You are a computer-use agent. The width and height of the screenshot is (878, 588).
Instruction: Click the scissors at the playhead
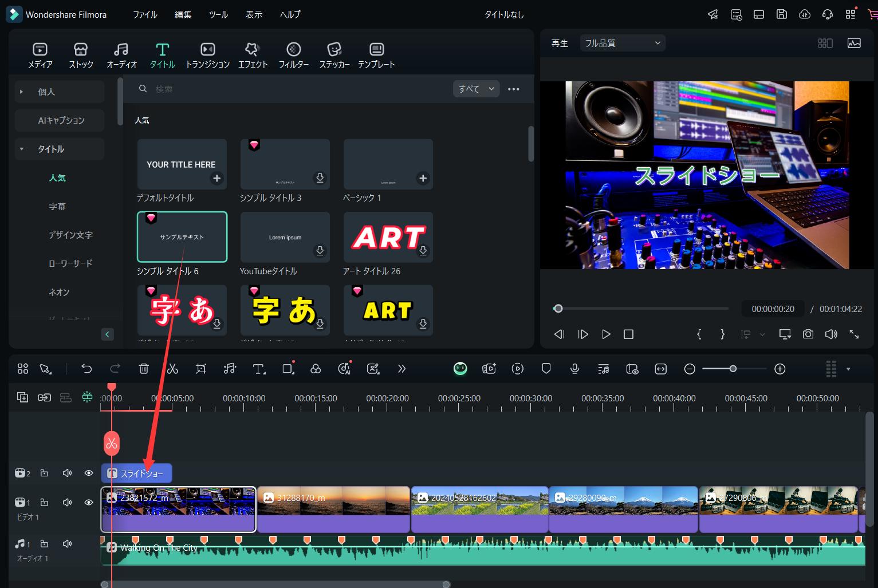click(x=111, y=444)
